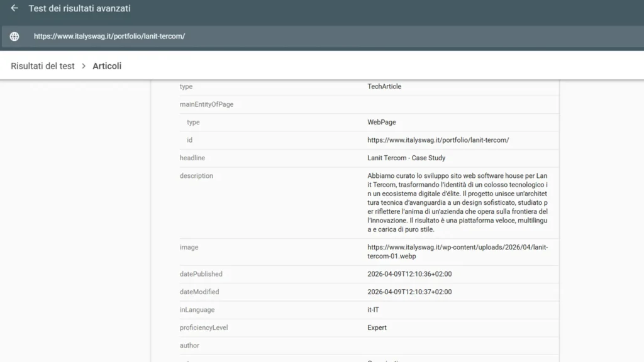Select the description paragraph text
The image size is (644, 362).
[458, 203]
